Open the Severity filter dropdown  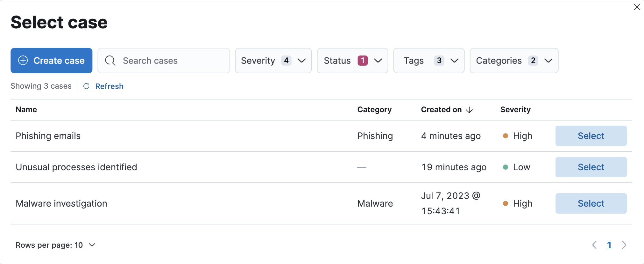point(273,61)
